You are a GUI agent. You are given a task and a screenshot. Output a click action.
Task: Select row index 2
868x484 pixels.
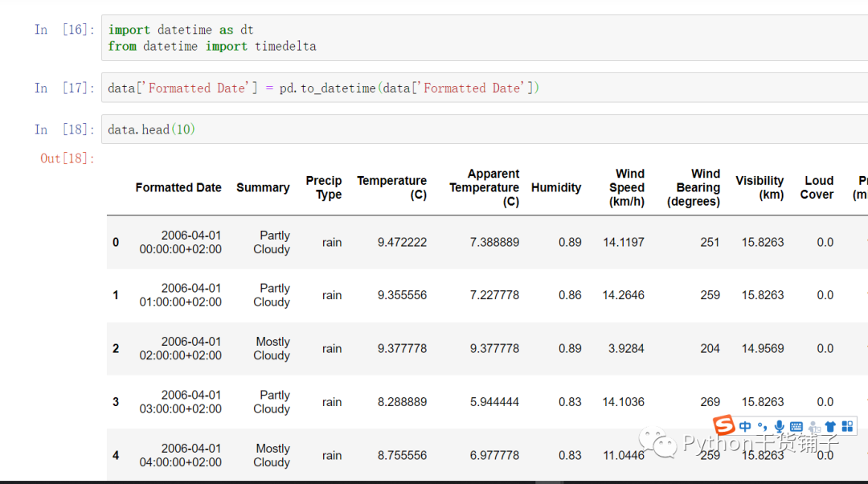pos(116,348)
